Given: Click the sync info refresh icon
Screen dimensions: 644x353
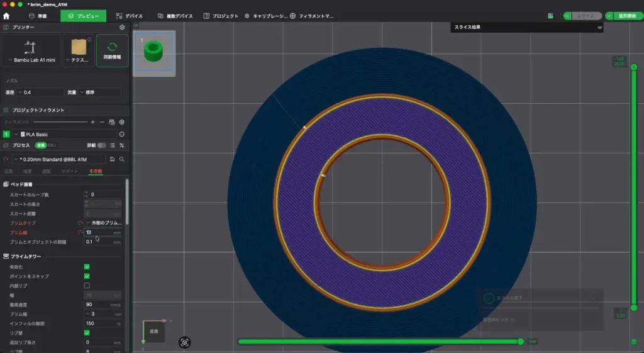Looking at the screenshot, I should [x=112, y=47].
